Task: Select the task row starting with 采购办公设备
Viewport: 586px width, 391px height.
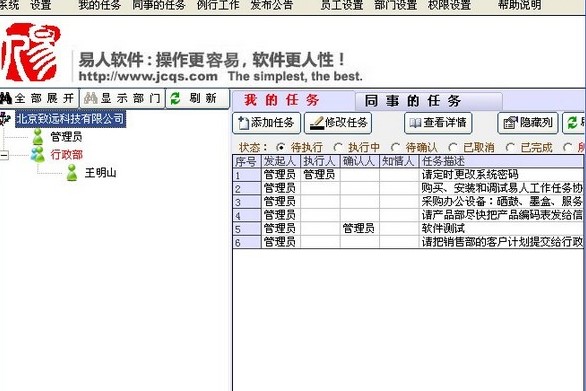Action: pyautogui.click(x=408, y=202)
